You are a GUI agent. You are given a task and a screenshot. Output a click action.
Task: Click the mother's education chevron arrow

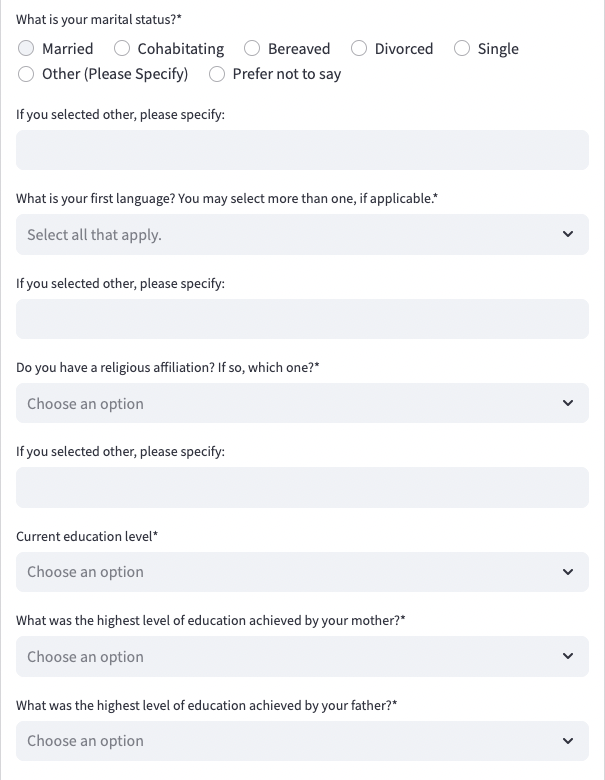[x=568, y=657]
